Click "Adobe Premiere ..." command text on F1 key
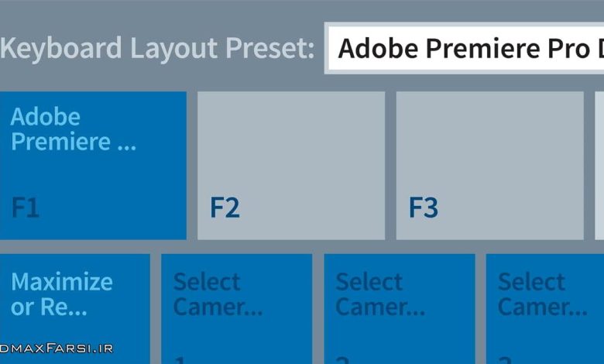 (73, 129)
